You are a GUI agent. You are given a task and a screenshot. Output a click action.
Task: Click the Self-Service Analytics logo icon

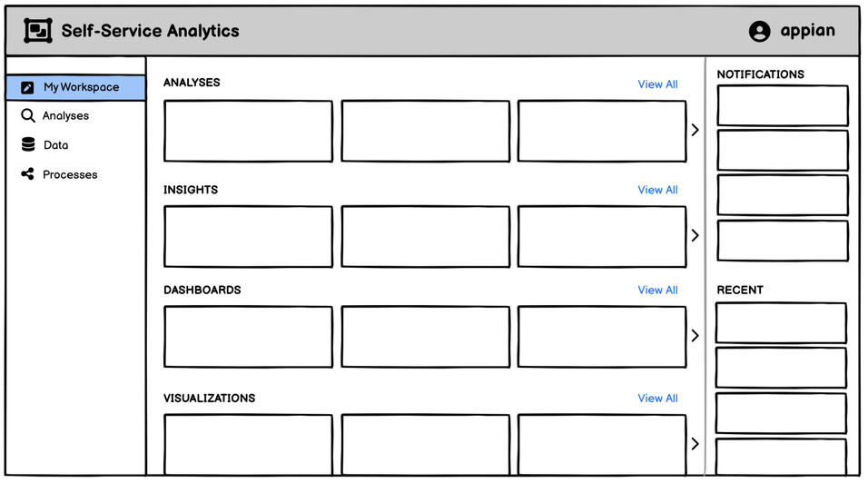37,31
